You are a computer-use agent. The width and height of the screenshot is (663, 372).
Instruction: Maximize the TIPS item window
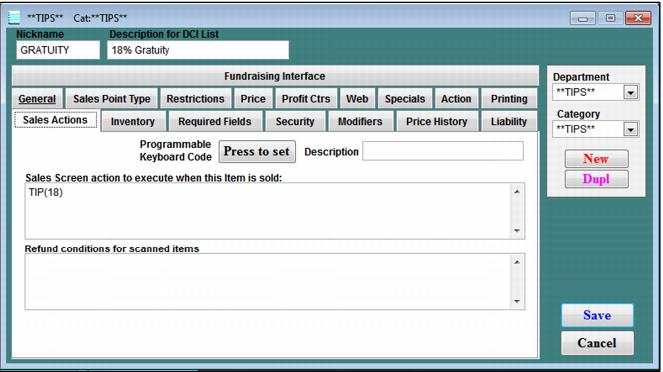click(610, 18)
